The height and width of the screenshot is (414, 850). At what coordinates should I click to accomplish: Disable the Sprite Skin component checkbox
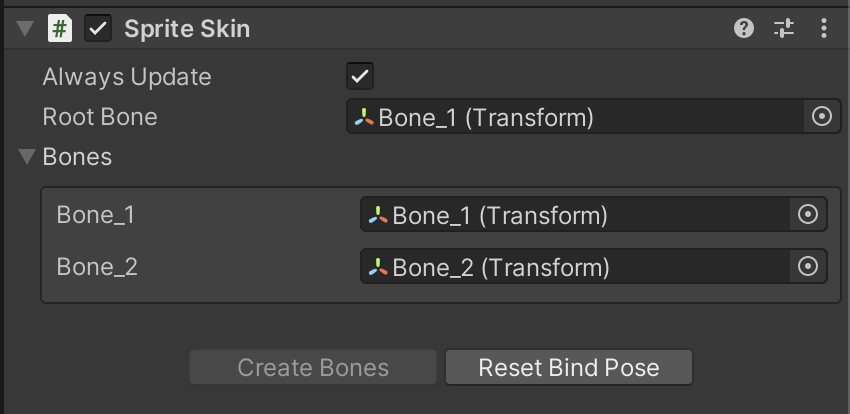pos(98,29)
